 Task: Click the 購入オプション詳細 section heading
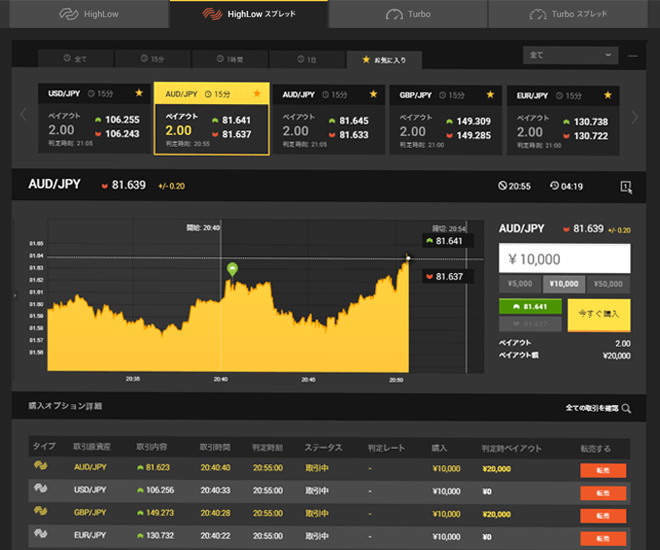[65, 406]
